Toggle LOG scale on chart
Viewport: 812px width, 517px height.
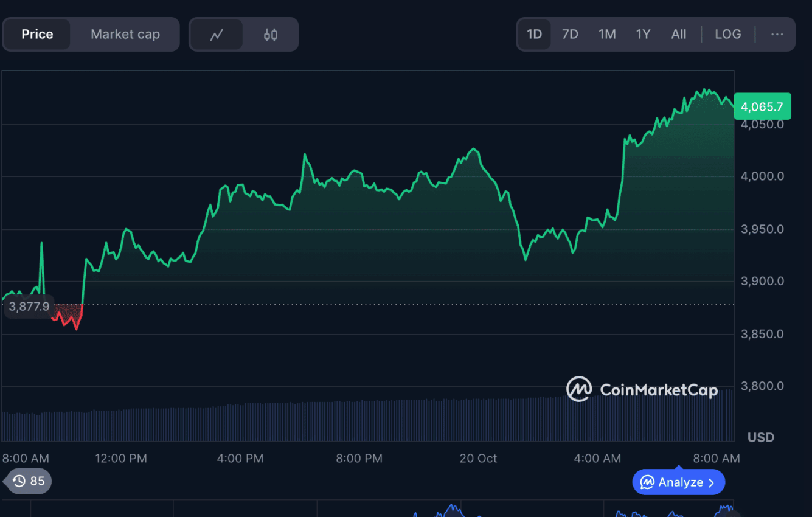(x=727, y=34)
